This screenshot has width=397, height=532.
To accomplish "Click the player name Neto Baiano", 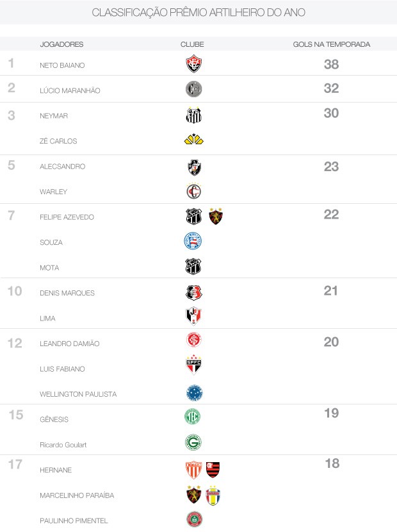I will click(x=62, y=65).
